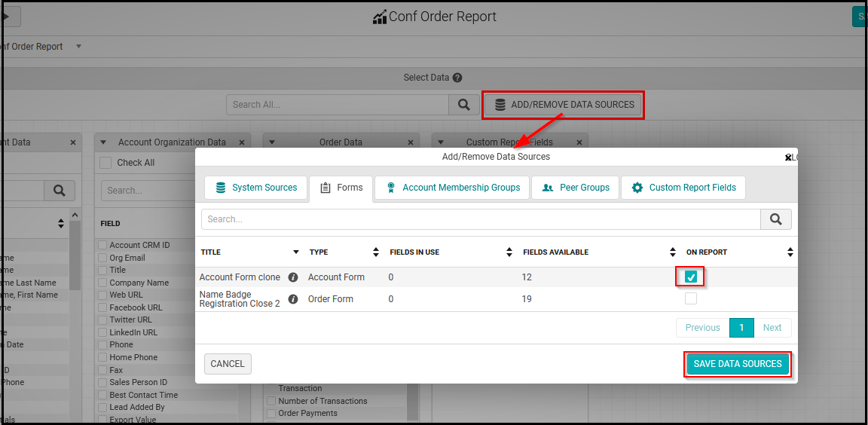Click the sort arrows in the leftmost panel header

(x=61, y=224)
